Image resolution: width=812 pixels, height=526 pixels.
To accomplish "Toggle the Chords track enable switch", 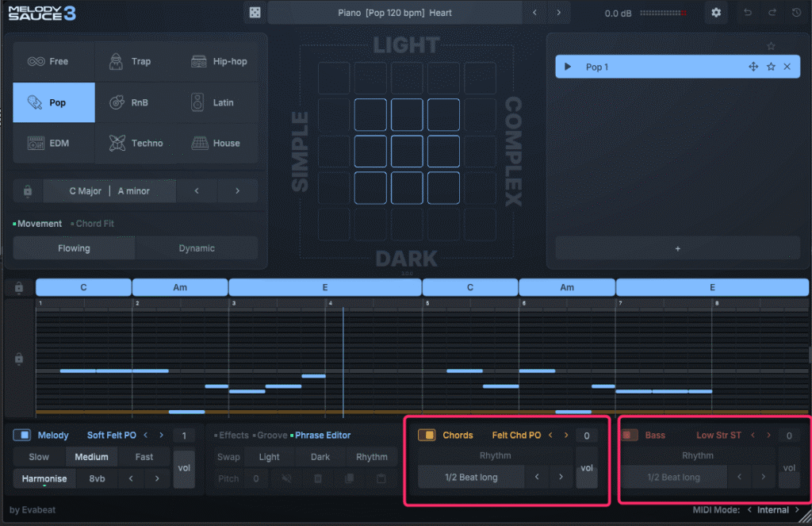I will tap(427, 435).
